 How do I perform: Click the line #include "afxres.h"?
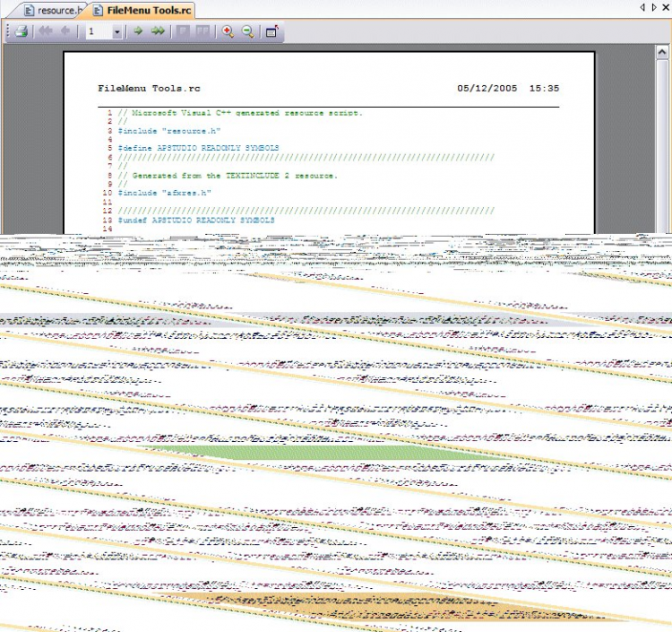click(165, 193)
